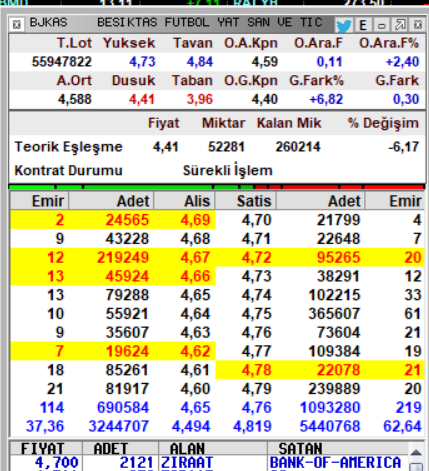Click Taban value 3,96
This screenshot has height=471, width=429.
(200, 99)
